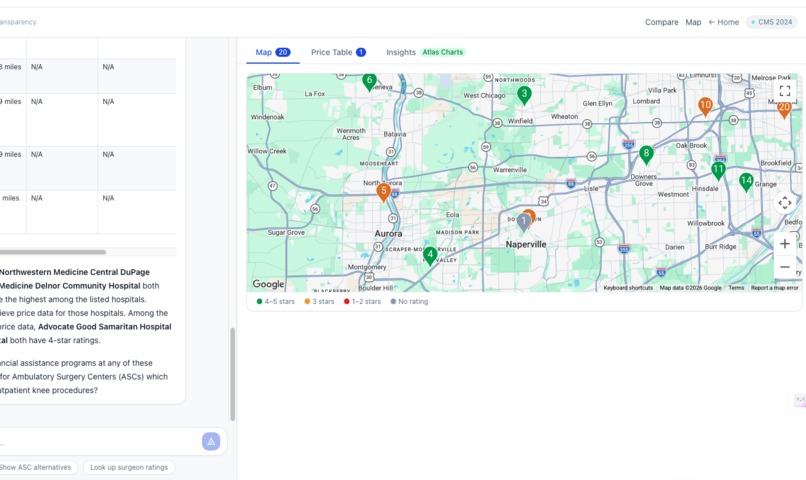Click Northwestern Medicine Central DuPage text

75,272
